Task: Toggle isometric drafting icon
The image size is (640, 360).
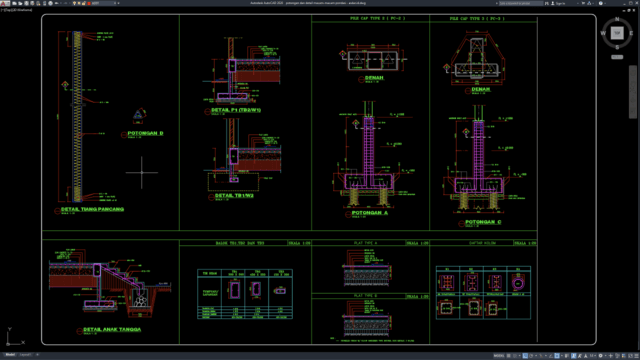Action: [541, 356]
